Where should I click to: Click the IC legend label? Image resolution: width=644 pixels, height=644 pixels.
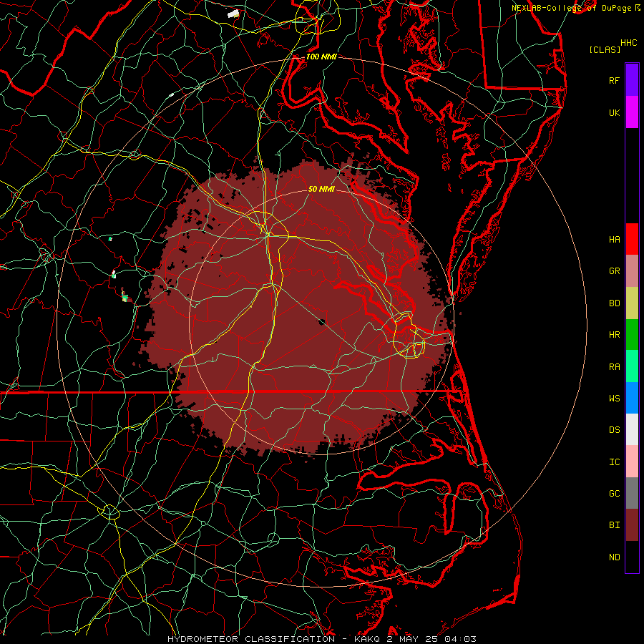click(x=614, y=462)
